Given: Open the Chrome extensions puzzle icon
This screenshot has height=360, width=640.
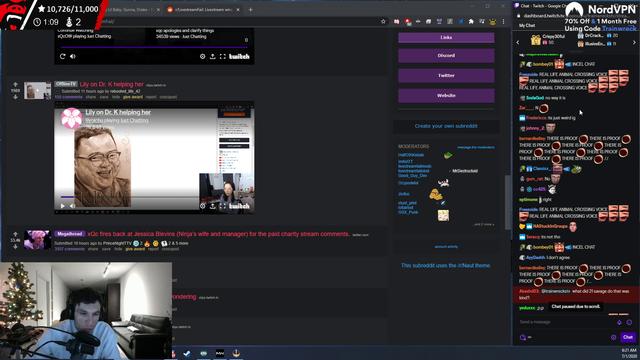Looking at the screenshot, I should [471, 22].
